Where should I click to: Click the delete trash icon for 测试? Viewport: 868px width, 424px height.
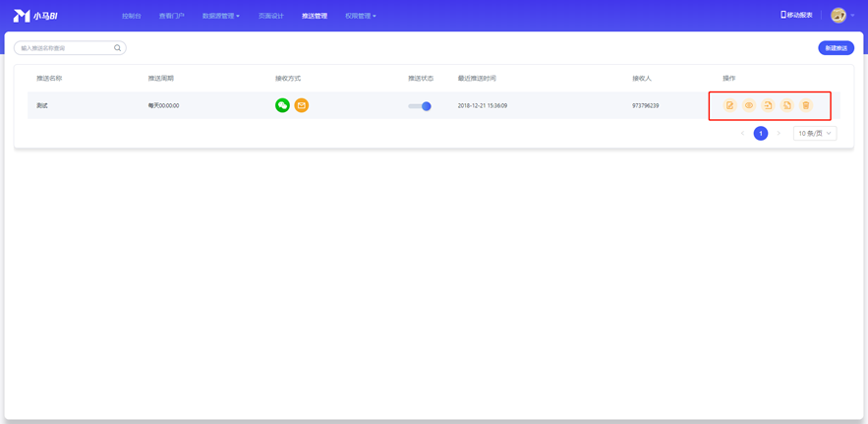(806, 105)
